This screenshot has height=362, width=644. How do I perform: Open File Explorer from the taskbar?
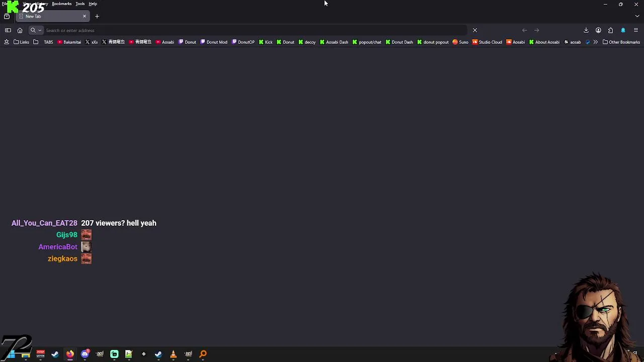click(x=26, y=354)
